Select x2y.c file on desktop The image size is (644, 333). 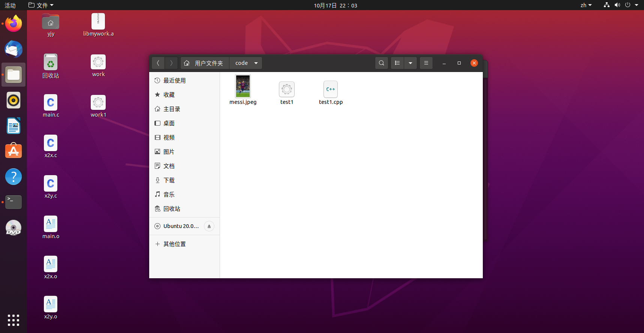click(51, 187)
